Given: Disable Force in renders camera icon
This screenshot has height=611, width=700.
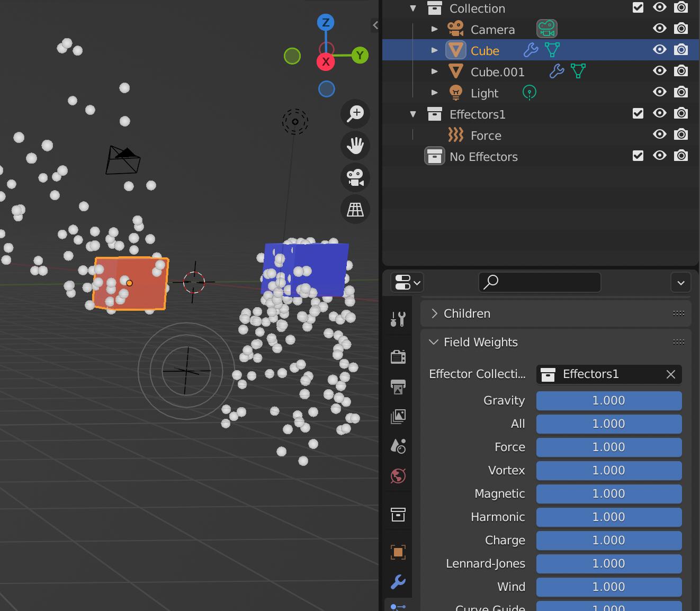Looking at the screenshot, I should [681, 134].
